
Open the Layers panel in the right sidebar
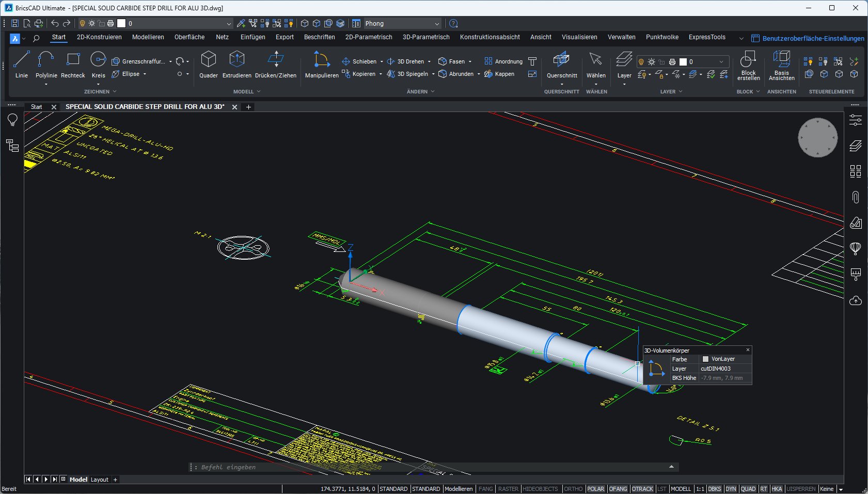(x=856, y=145)
